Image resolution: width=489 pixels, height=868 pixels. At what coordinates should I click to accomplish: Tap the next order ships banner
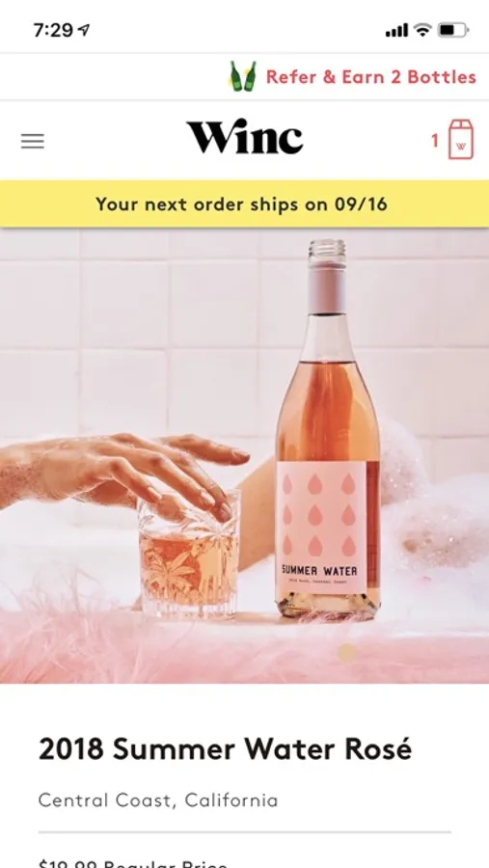point(244,203)
